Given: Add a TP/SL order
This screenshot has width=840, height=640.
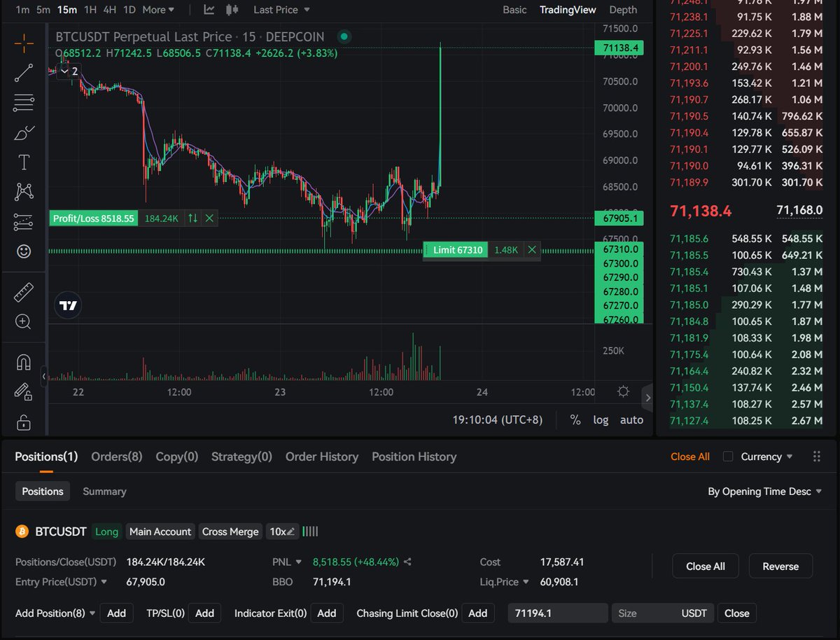Looking at the screenshot, I should click(204, 613).
